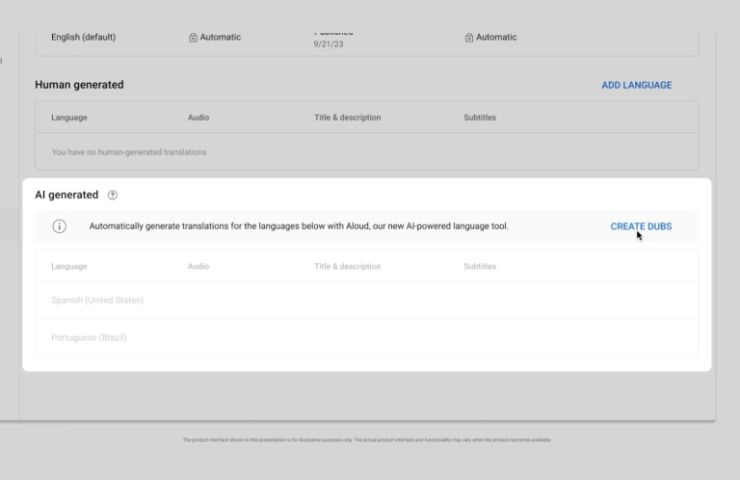This screenshot has height=480, width=740.
Task: Click the help icon beside AI generated
Action: pyautogui.click(x=112, y=195)
